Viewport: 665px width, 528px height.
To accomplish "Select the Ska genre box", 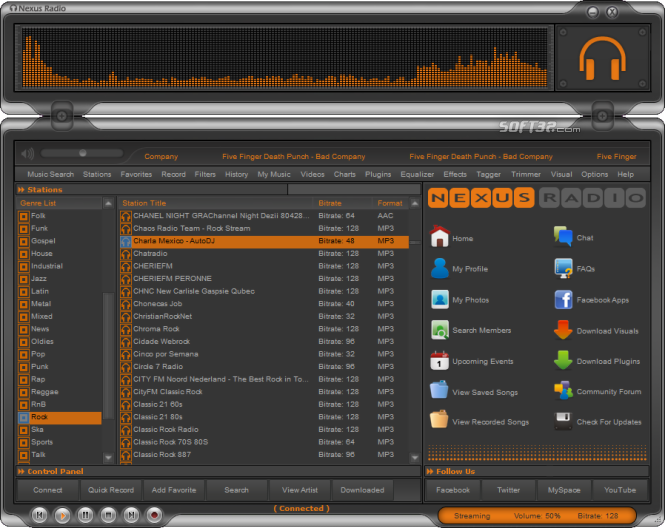I will [24, 430].
